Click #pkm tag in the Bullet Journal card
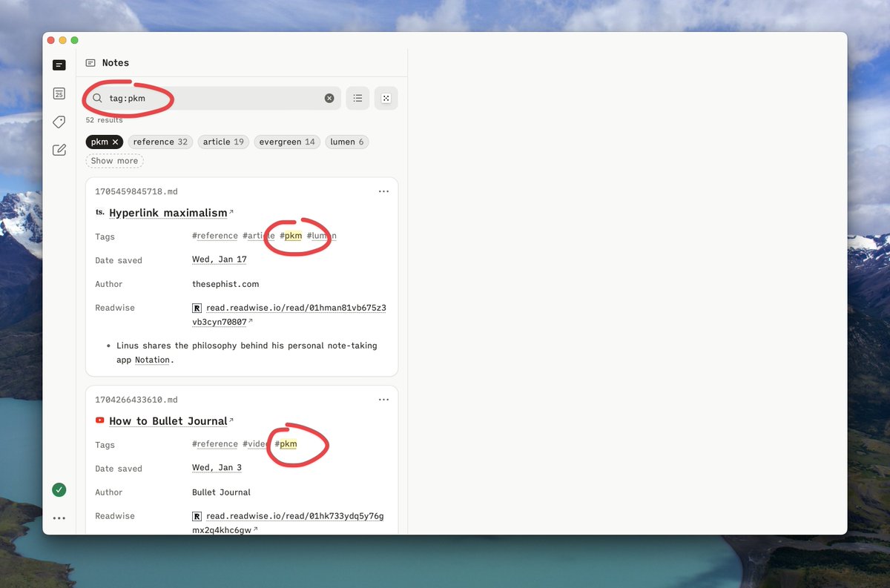Image resolution: width=890 pixels, height=588 pixels. click(x=286, y=444)
